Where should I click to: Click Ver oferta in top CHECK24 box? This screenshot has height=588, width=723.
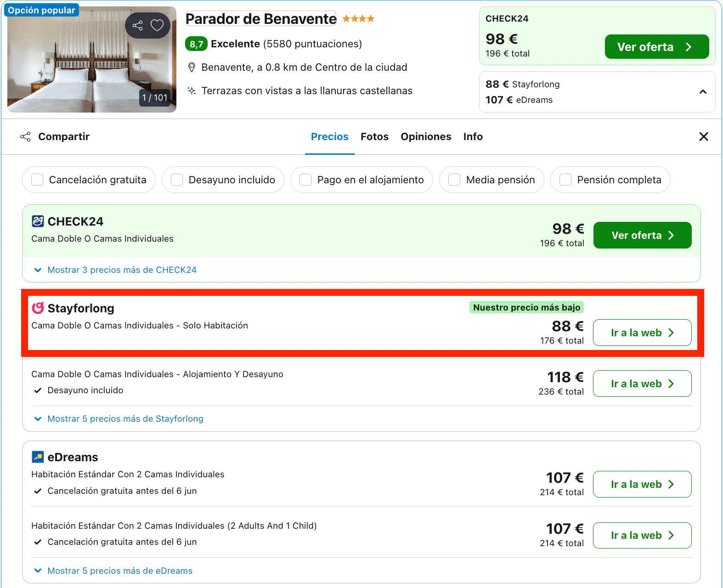pos(657,47)
